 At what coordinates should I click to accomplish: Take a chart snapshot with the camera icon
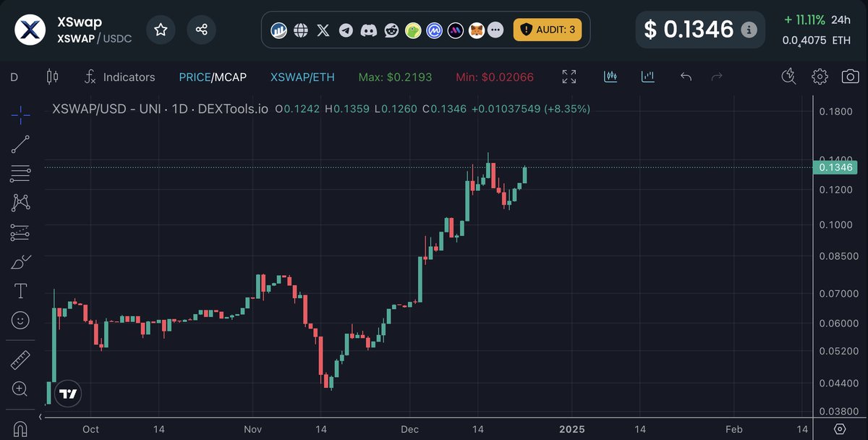[851, 76]
